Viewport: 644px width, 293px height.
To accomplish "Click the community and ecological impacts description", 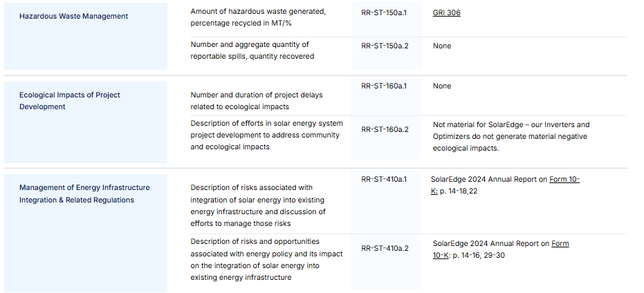I will pyautogui.click(x=266, y=135).
